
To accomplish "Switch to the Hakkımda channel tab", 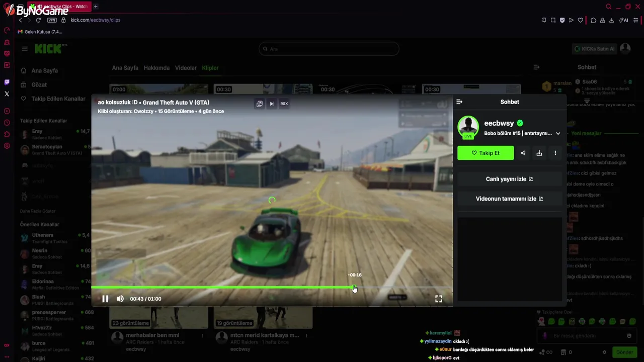I will [156, 68].
